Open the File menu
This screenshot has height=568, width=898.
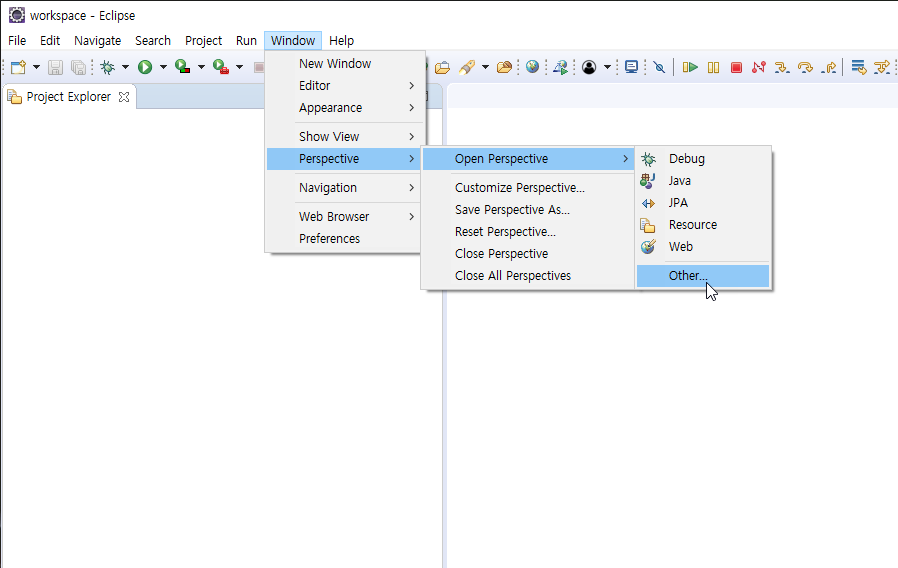click(17, 41)
